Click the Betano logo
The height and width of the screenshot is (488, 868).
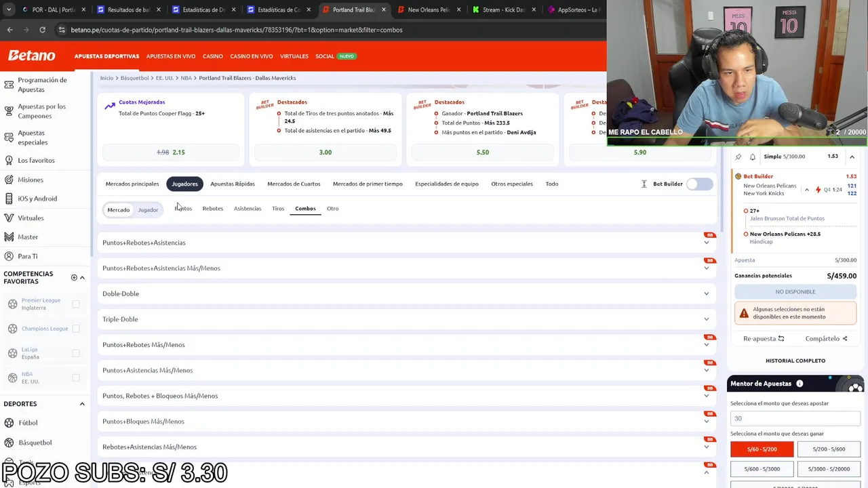tap(31, 56)
